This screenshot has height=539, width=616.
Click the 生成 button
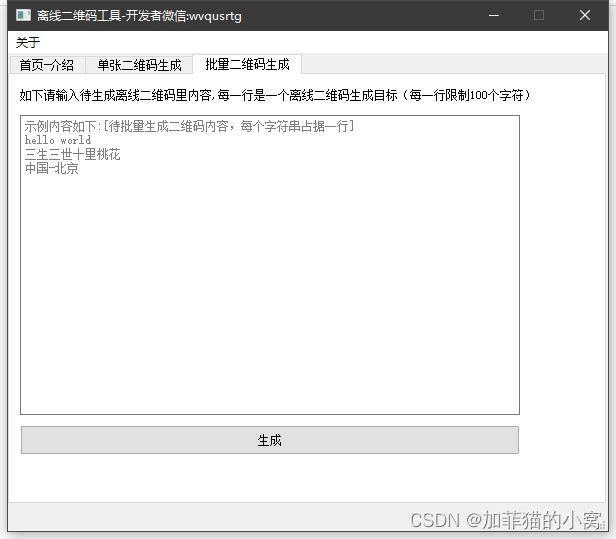tap(270, 440)
